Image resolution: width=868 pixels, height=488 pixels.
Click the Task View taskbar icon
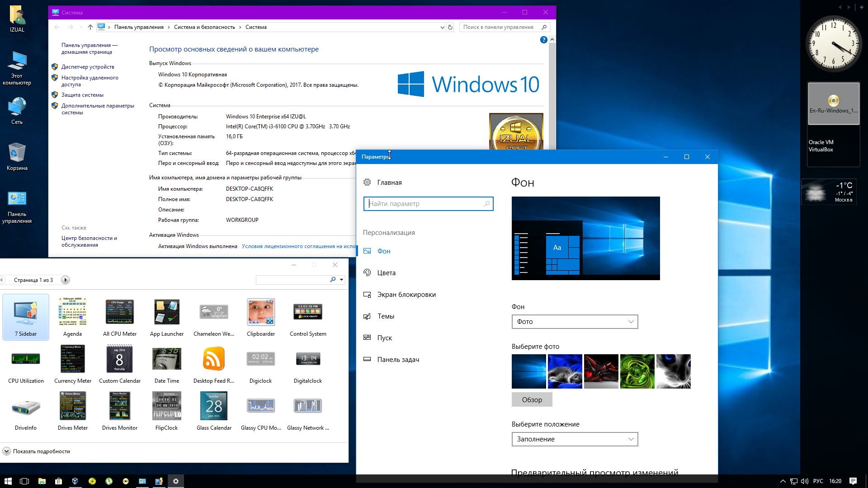click(x=24, y=481)
